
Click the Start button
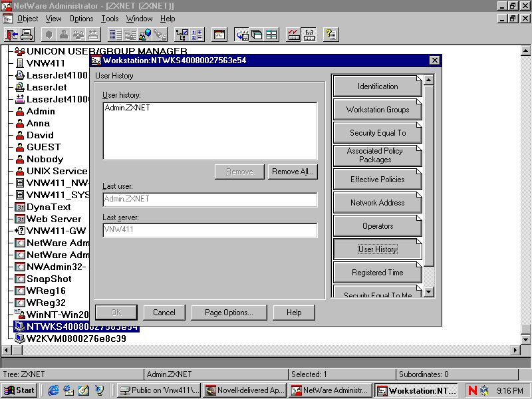20,390
